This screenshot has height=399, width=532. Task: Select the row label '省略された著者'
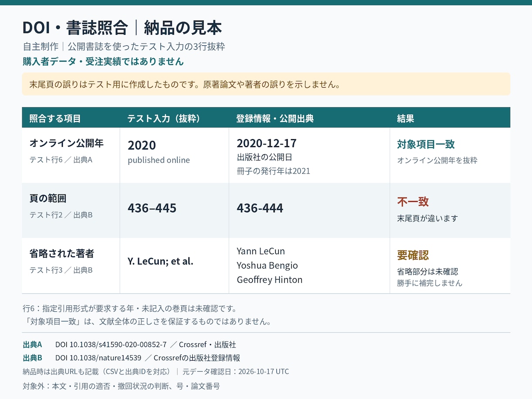click(61, 253)
